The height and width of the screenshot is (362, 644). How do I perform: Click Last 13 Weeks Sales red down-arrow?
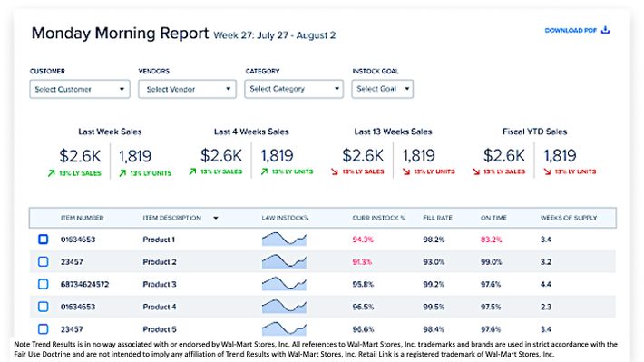pos(335,171)
